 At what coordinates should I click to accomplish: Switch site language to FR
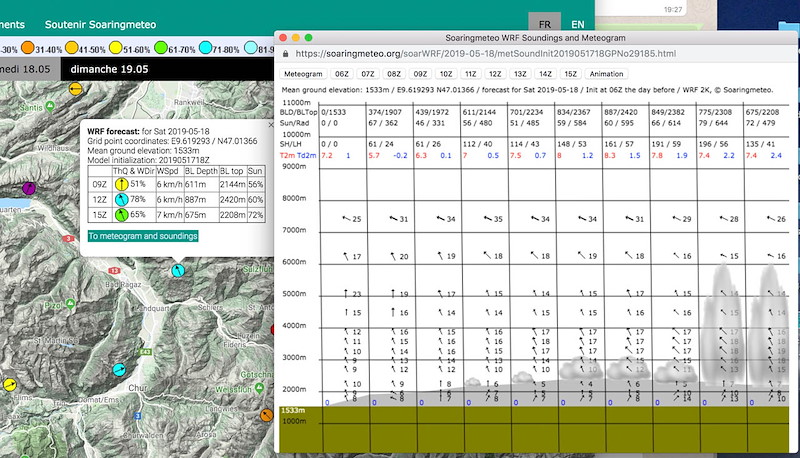coord(544,24)
